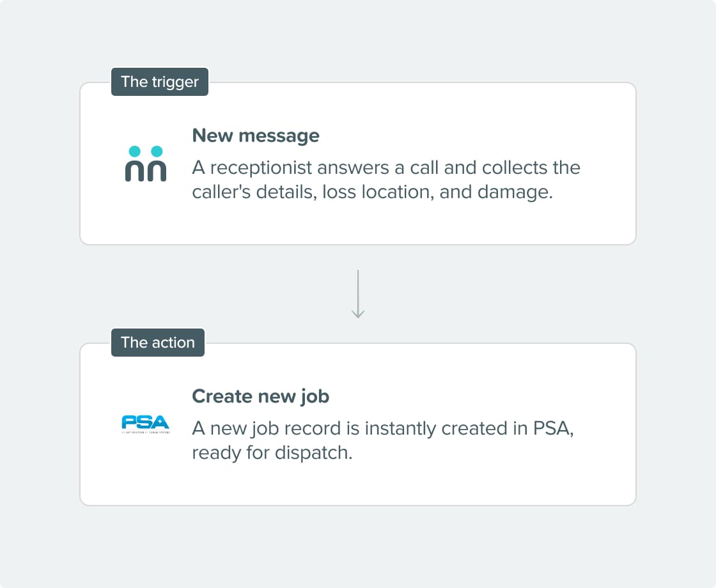The width and height of the screenshot is (716, 588).
Task: Select the "The action" label tag
Action: tap(158, 343)
